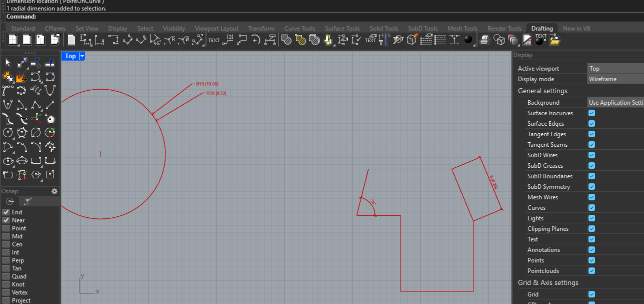The width and height of the screenshot is (644, 304).
Task: Open the Background setting dropdown
Action: (x=615, y=103)
